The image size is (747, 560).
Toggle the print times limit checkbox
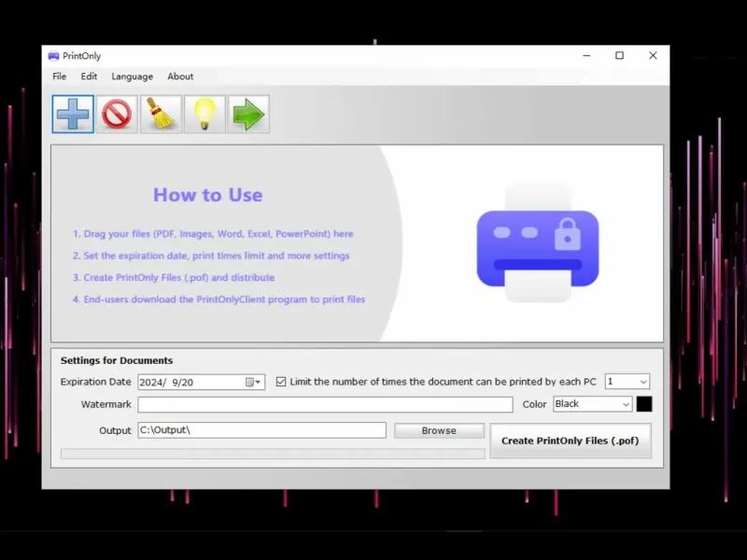281,382
